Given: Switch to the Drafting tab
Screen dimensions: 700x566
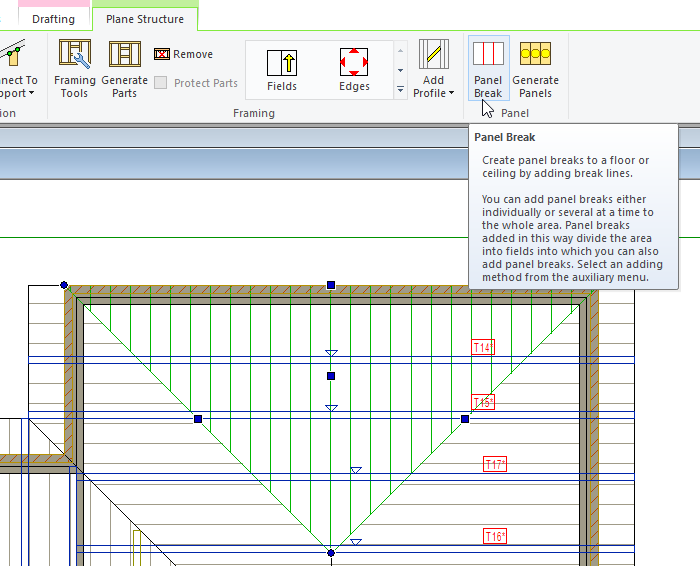Looking at the screenshot, I should point(53,19).
